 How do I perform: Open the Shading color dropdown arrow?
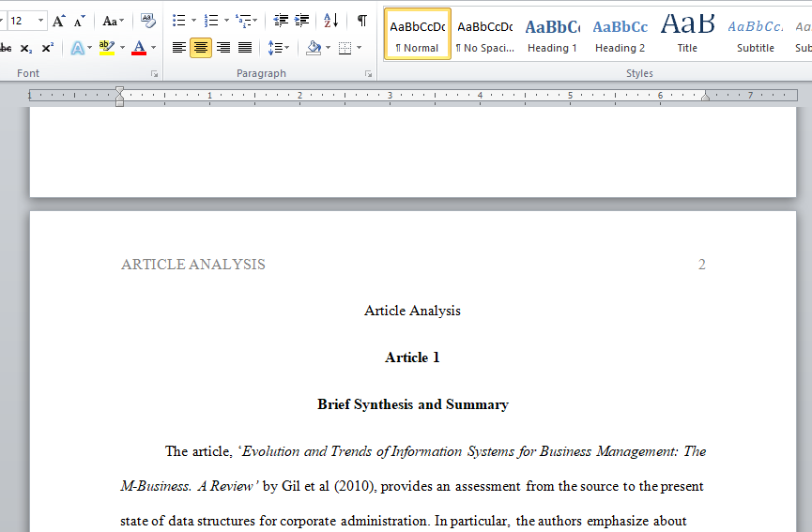(x=328, y=48)
